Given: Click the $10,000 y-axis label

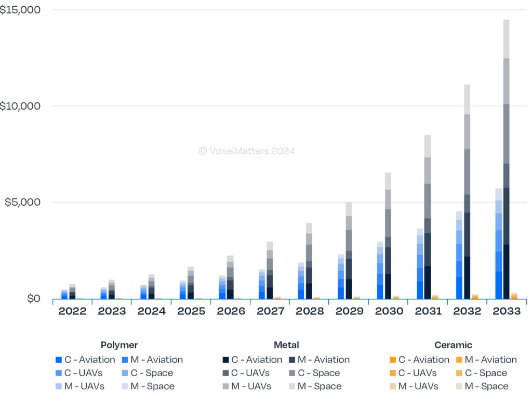Looking at the screenshot, I should click(x=19, y=107).
